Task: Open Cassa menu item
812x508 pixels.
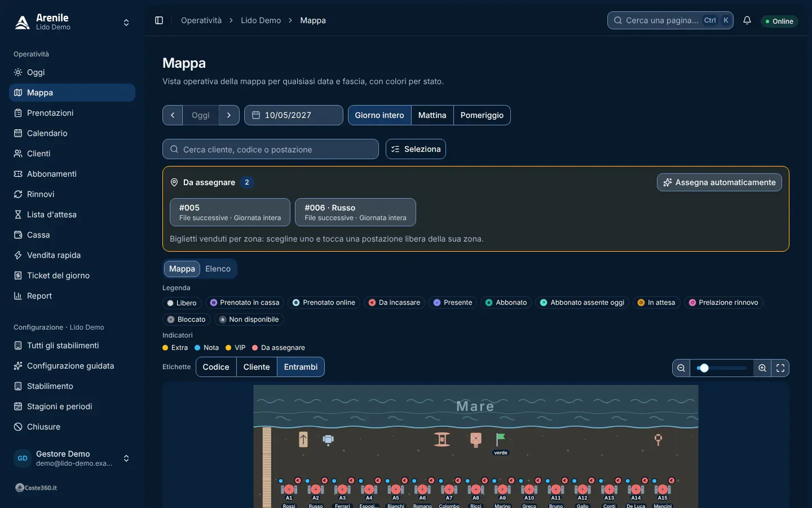Action: (72, 235)
